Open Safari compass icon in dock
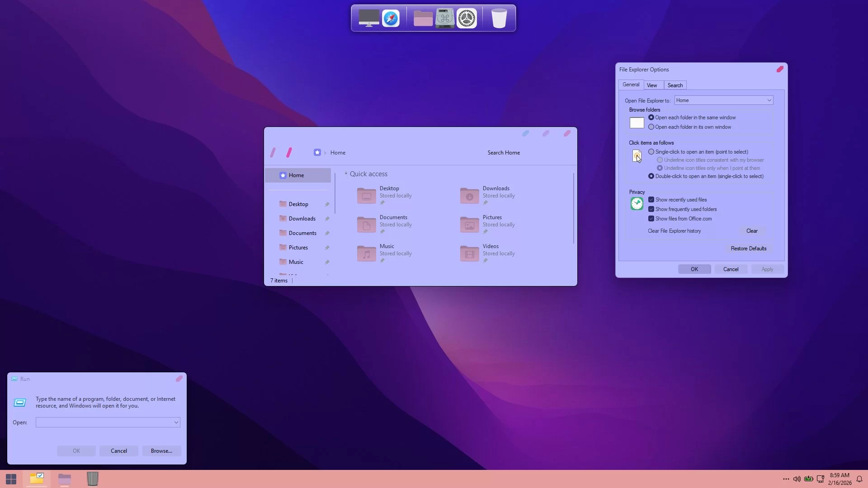This screenshot has width=868, height=488. click(391, 19)
